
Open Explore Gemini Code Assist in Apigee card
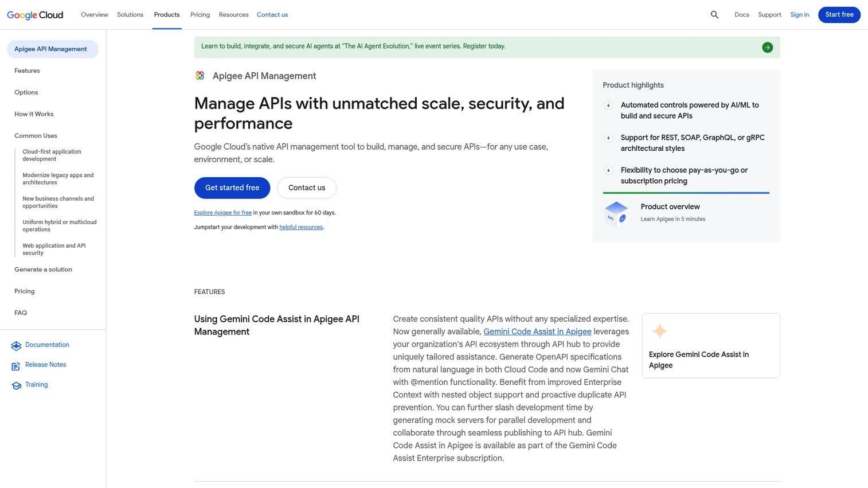(x=711, y=346)
